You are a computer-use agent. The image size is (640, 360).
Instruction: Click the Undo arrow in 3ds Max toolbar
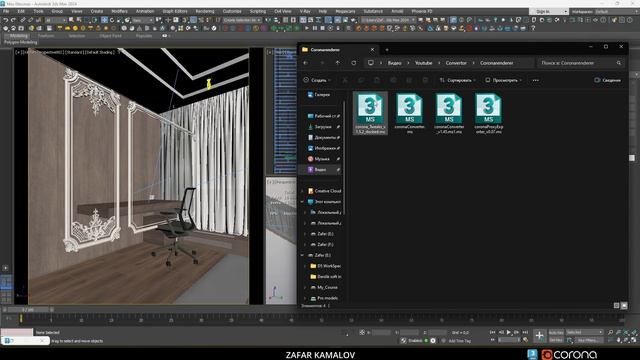click(6, 20)
